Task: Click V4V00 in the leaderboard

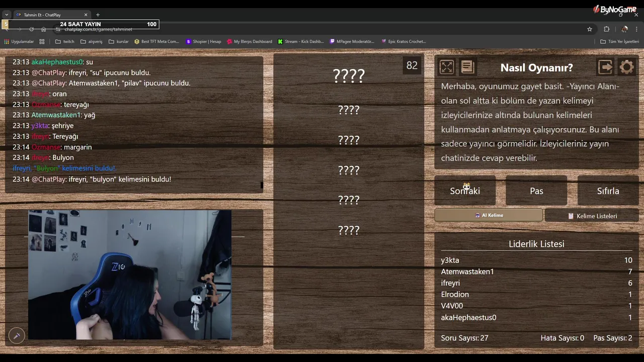Action: click(x=452, y=306)
